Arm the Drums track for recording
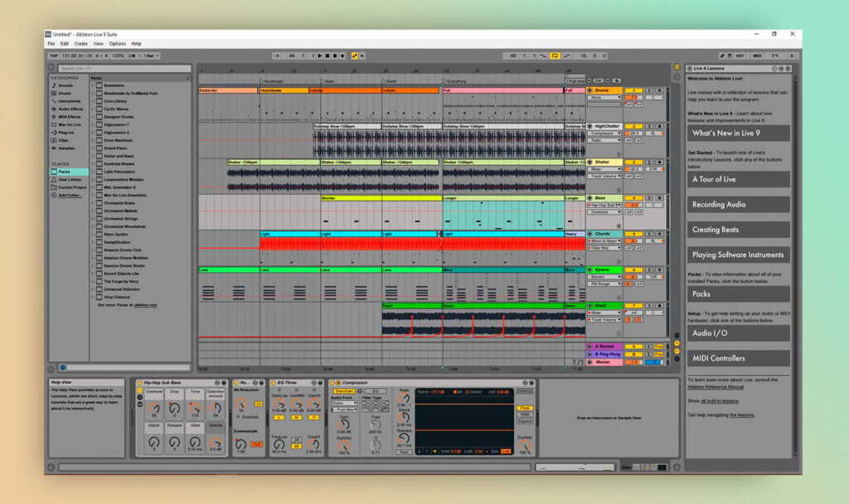Screen dimensions: 849x504 click(659, 90)
